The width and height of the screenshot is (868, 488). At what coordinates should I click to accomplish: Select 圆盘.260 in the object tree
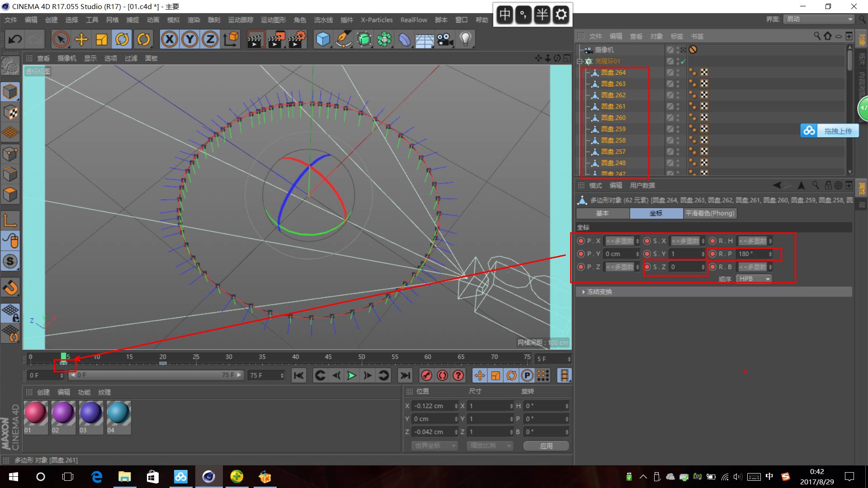613,117
